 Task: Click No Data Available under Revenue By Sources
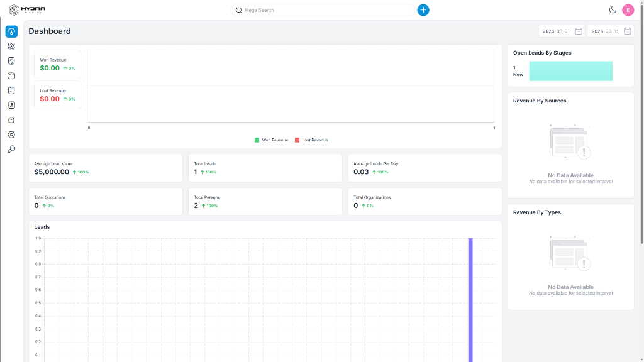(570, 175)
